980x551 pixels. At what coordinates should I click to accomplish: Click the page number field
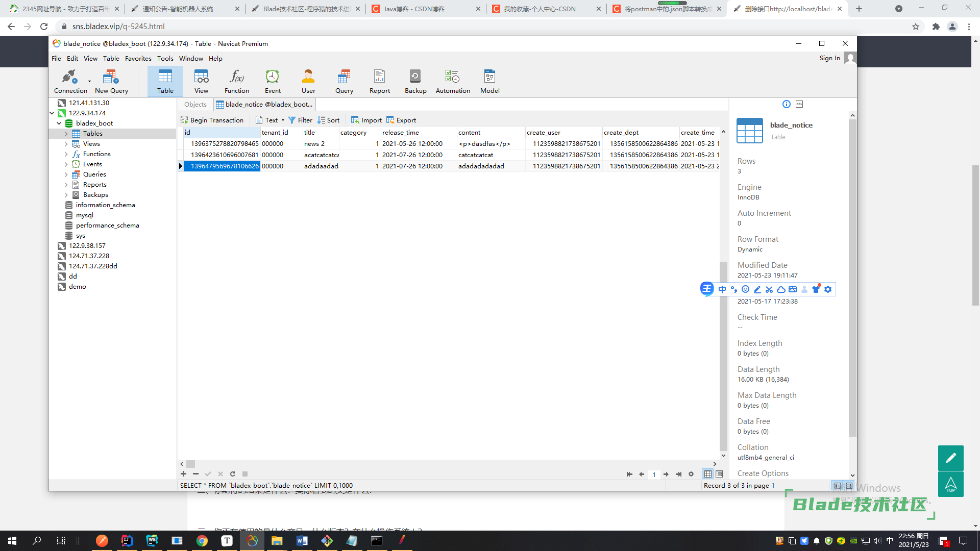tap(654, 474)
